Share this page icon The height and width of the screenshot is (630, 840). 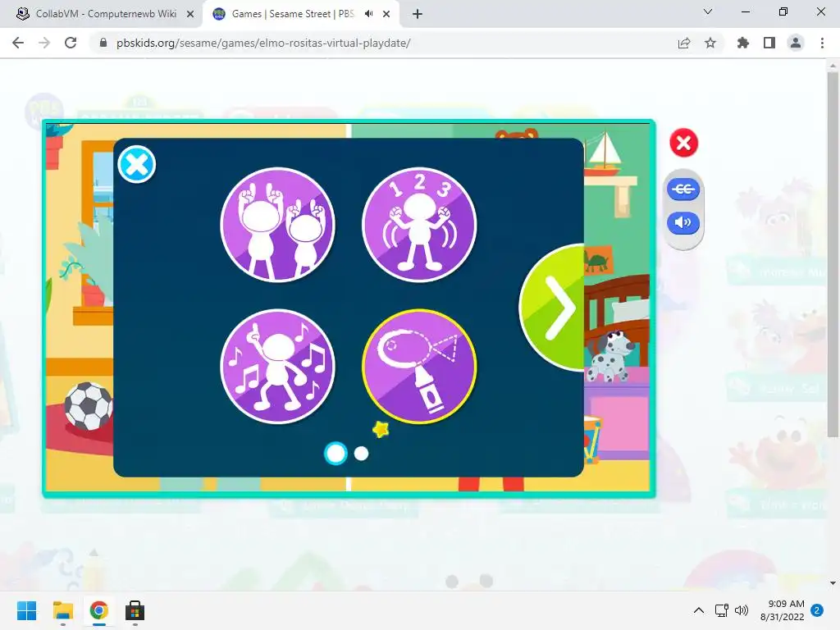(x=684, y=43)
